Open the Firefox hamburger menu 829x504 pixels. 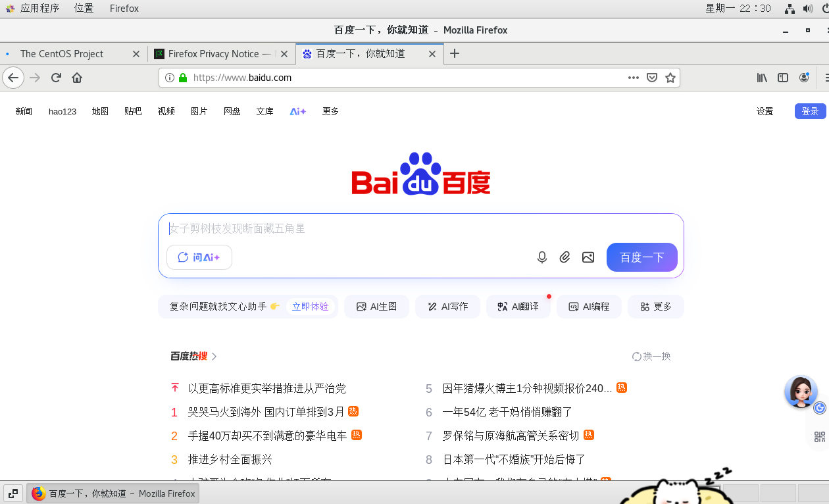825,78
